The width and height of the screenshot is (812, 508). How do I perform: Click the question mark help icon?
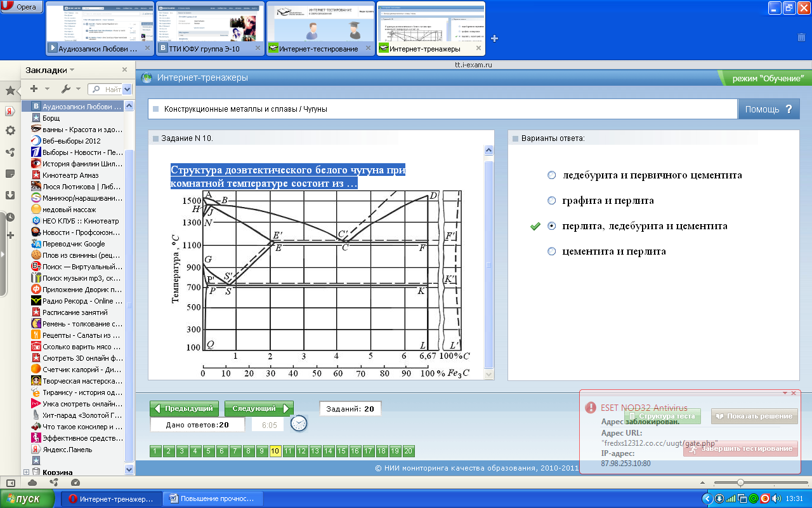(789, 109)
